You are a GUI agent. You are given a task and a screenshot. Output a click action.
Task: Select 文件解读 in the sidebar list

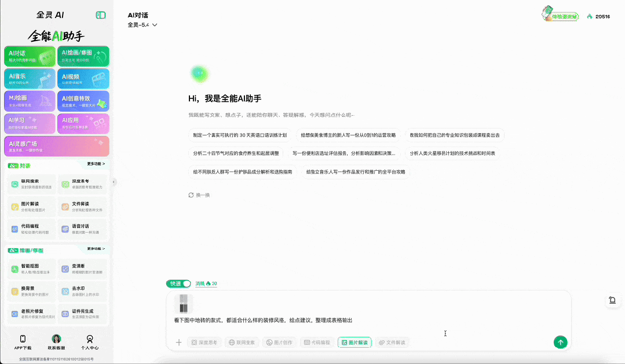pyautogui.click(x=82, y=206)
